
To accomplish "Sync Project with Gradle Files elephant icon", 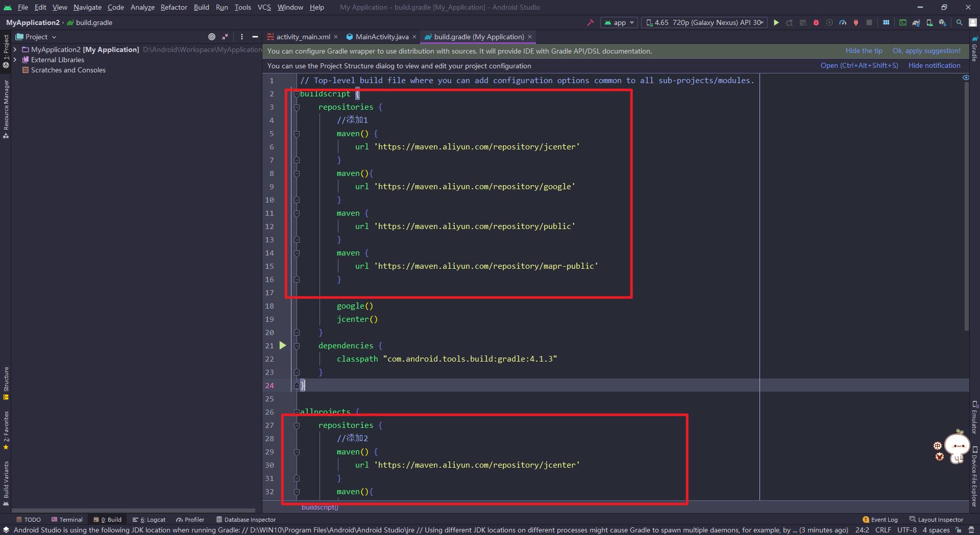I will 916,22.
